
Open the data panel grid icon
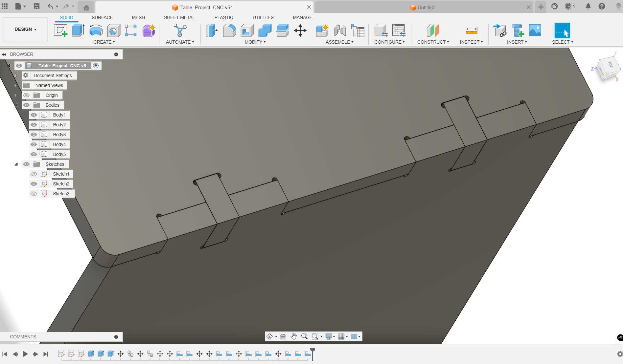5,6
